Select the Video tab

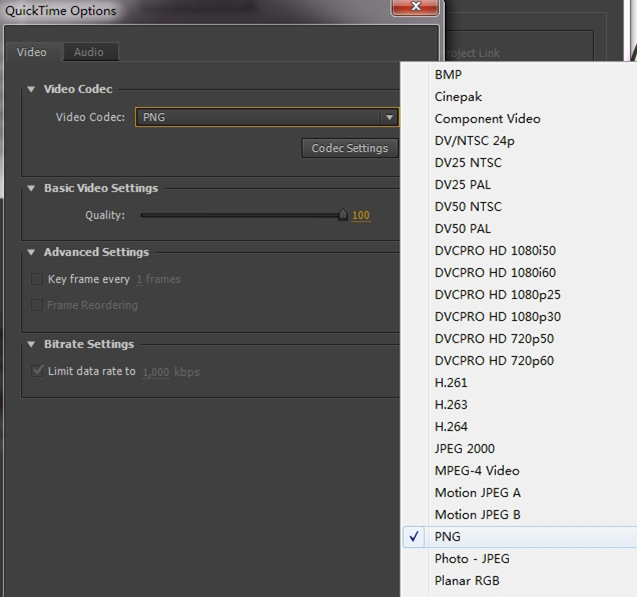point(32,52)
